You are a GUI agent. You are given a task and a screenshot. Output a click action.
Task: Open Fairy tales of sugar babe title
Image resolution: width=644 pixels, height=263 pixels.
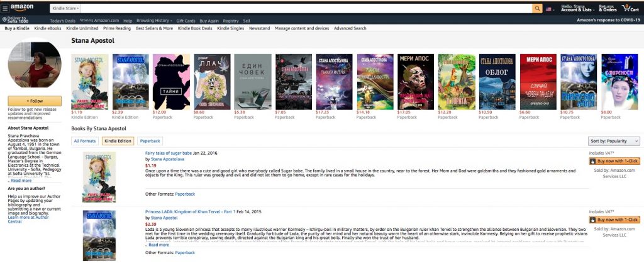tap(169, 153)
